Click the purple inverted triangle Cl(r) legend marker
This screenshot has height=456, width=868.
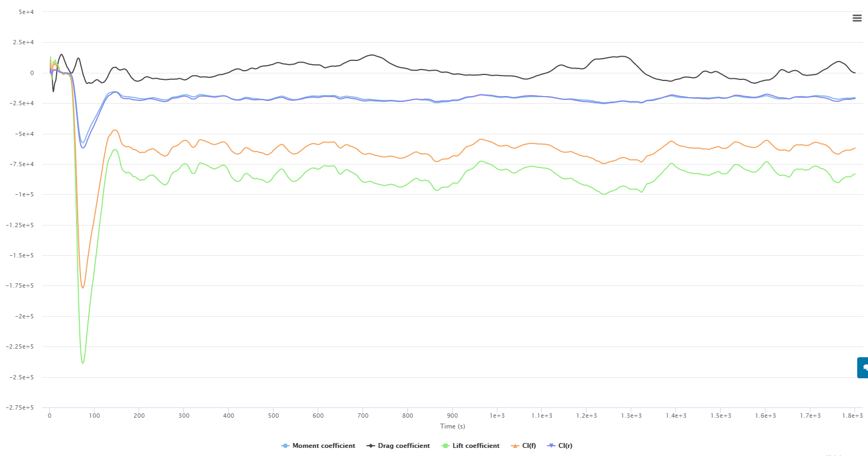(551, 446)
